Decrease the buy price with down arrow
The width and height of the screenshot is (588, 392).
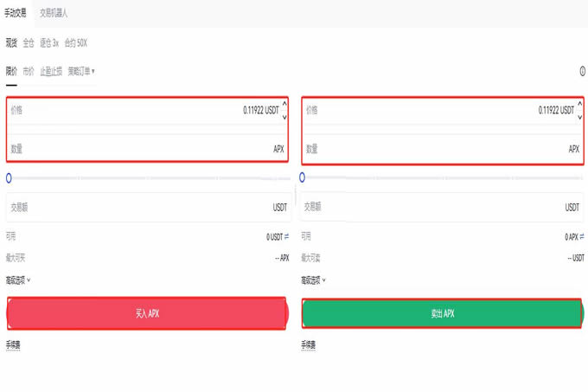pos(285,116)
